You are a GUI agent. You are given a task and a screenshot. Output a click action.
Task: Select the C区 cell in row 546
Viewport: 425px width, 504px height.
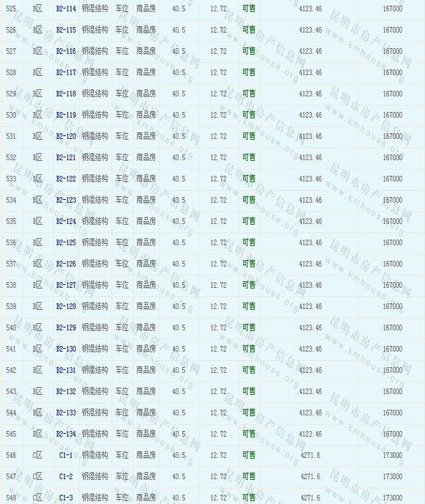click(38, 455)
